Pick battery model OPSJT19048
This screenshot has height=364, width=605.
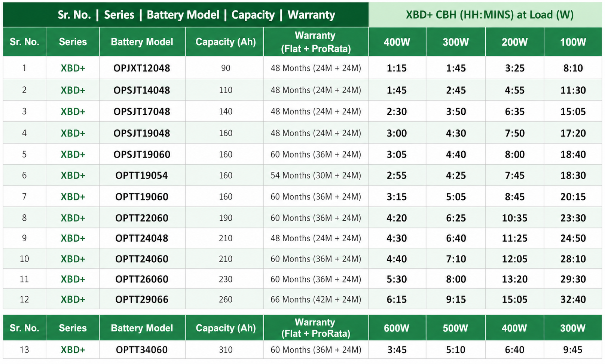click(x=142, y=133)
